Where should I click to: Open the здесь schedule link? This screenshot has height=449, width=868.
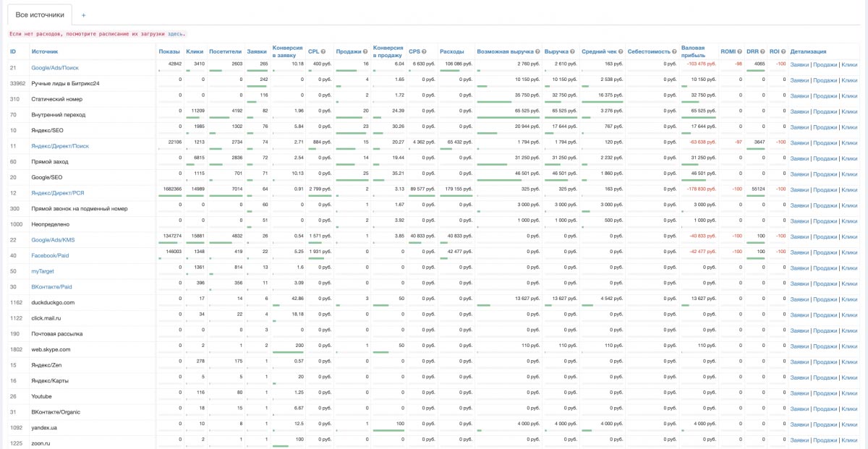[176, 34]
